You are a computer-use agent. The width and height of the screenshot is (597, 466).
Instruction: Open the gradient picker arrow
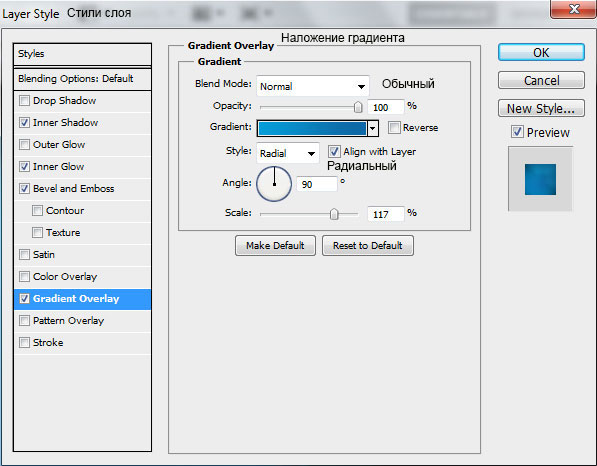pos(373,128)
